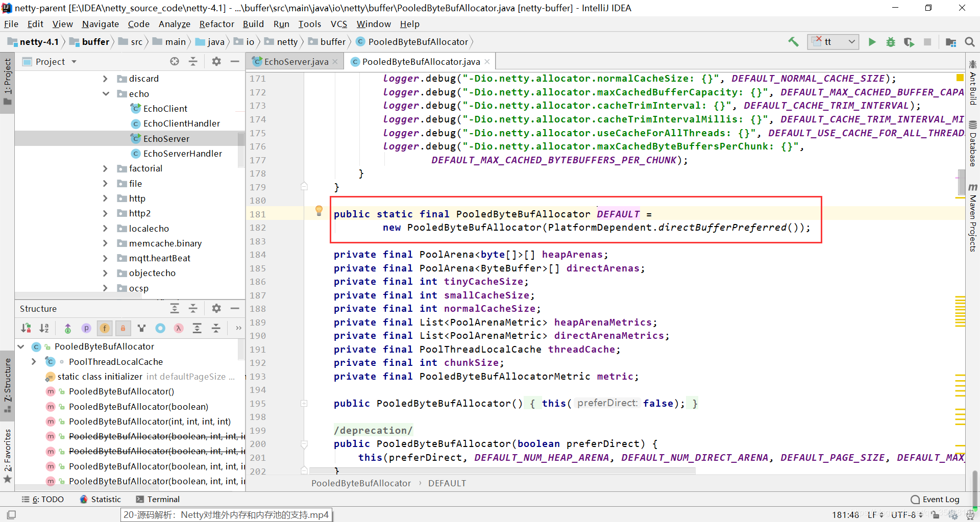The height and width of the screenshot is (522, 980).
Task: Open the Database side tool window
Action: click(973, 144)
